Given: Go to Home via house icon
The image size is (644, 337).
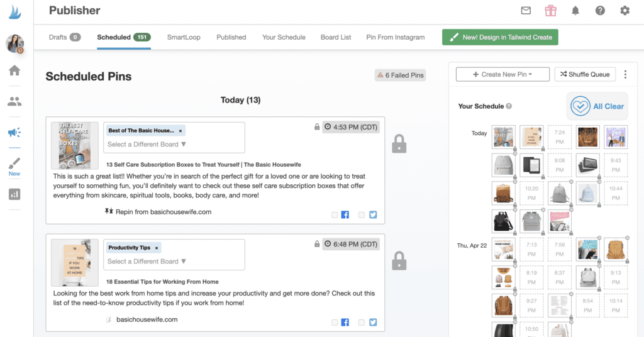Looking at the screenshot, I should tap(14, 70).
